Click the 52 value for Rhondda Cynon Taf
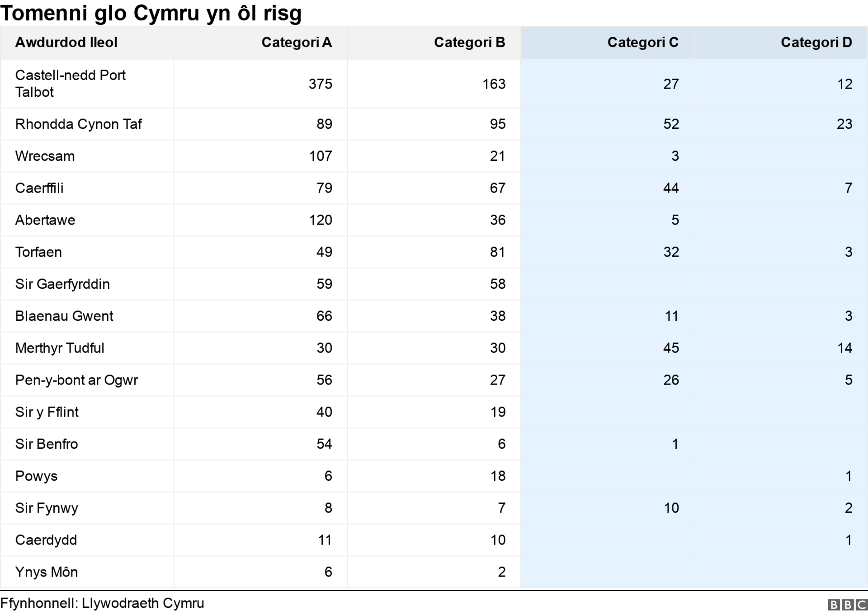The width and height of the screenshot is (868, 615). (x=671, y=124)
